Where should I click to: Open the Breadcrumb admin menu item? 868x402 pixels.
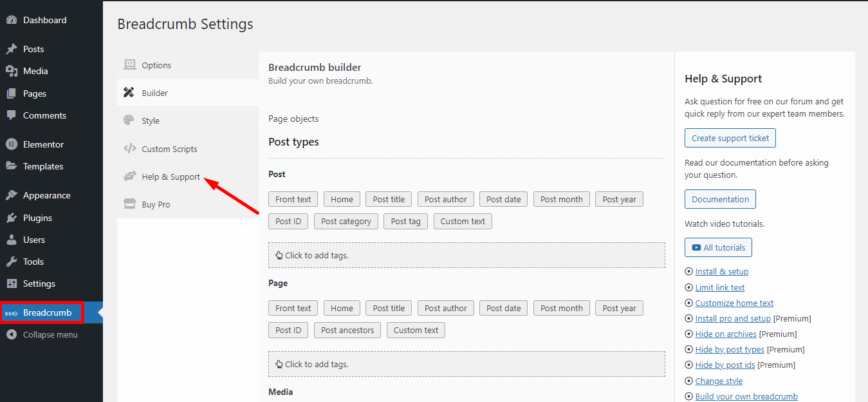coord(51,313)
